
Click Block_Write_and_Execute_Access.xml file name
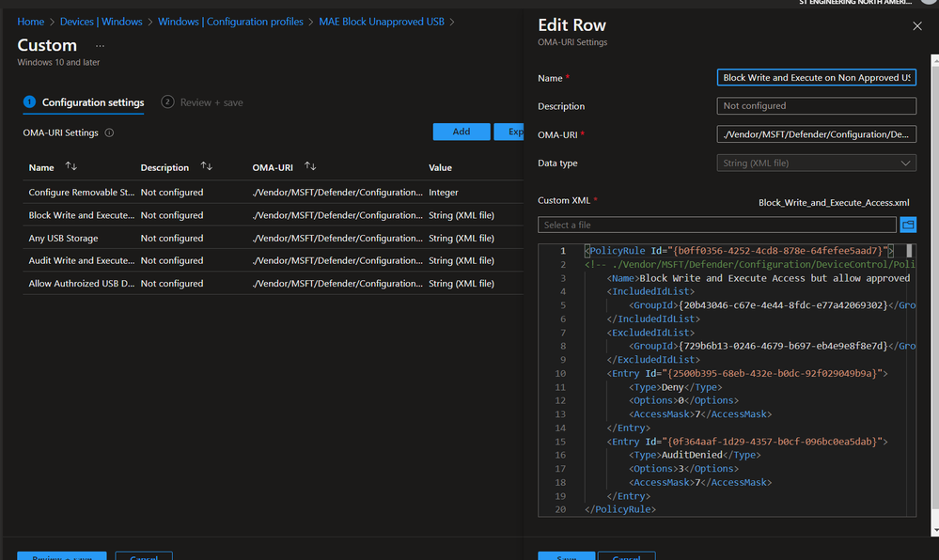coord(834,202)
